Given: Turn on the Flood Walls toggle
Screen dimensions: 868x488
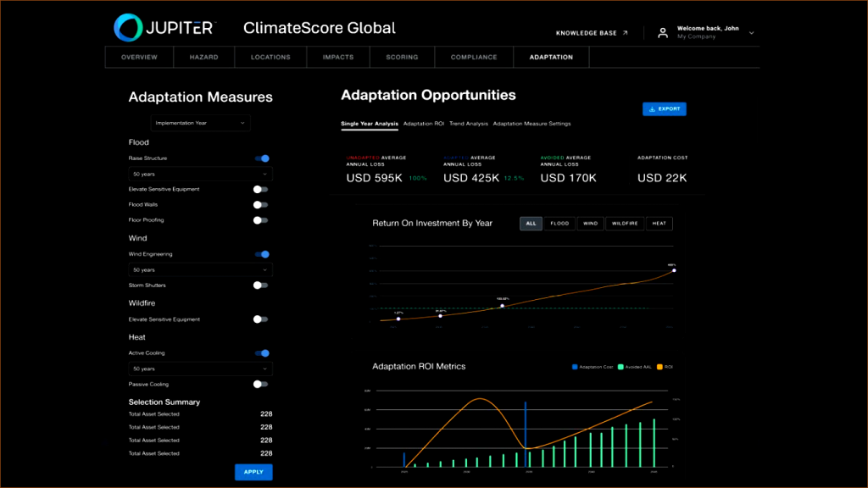Looking at the screenshot, I should (261, 205).
